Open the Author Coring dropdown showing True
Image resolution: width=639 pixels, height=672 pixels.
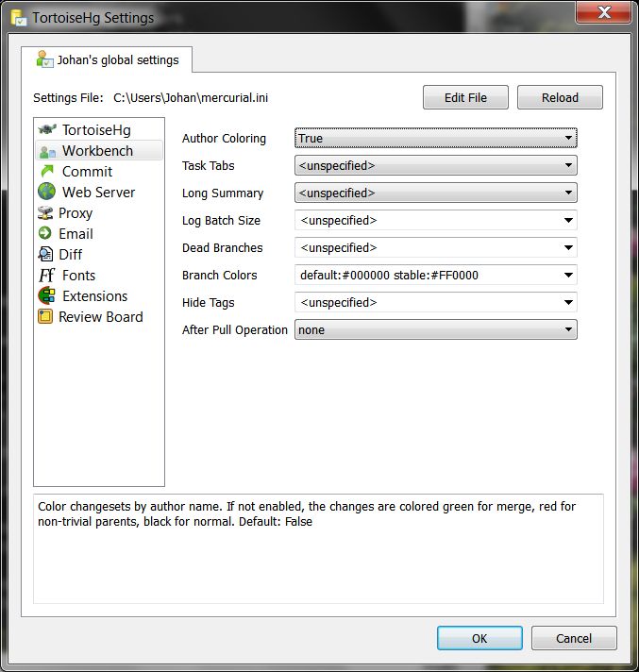tap(435, 138)
